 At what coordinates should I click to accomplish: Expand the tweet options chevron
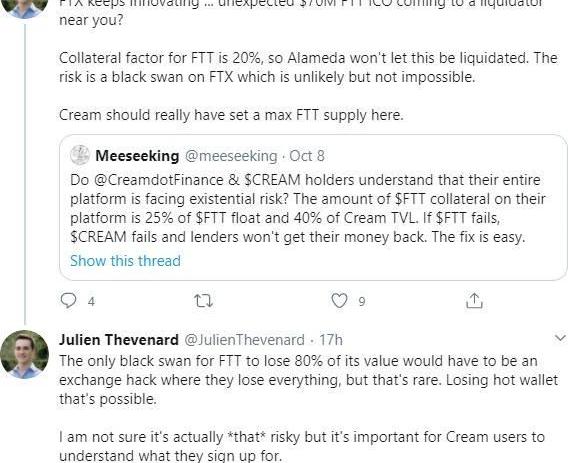pos(560,338)
